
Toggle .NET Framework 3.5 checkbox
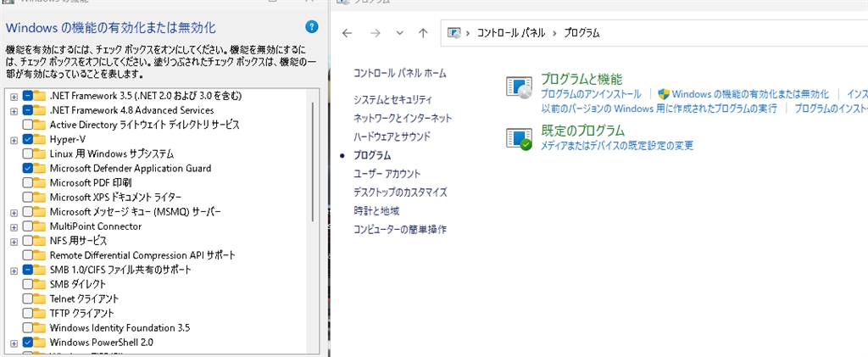pyautogui.click(x=27, y=96)
